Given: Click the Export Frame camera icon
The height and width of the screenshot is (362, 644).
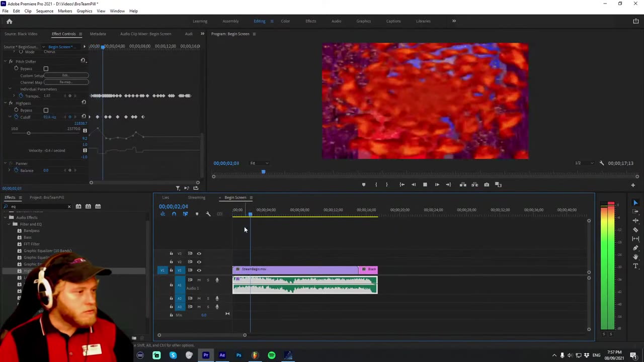Looking at the screenshot, I should pos(487,185).
